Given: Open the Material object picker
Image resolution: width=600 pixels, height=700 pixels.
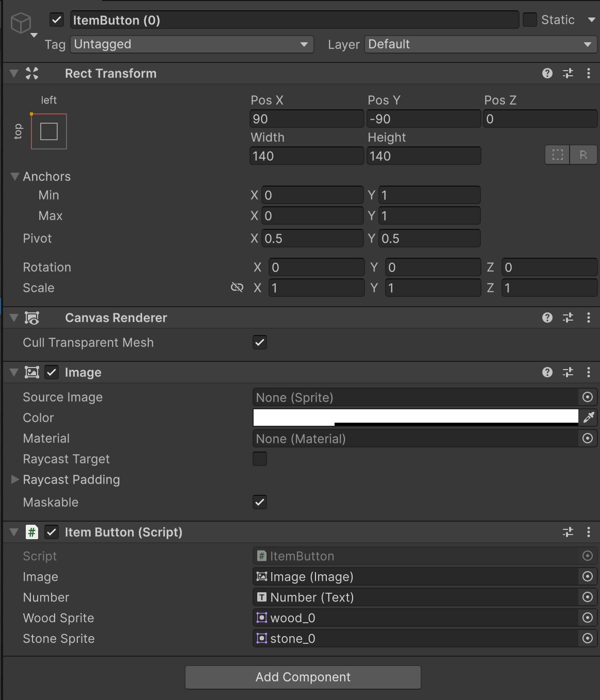Looking at the screenshot, I should point(588,439).
